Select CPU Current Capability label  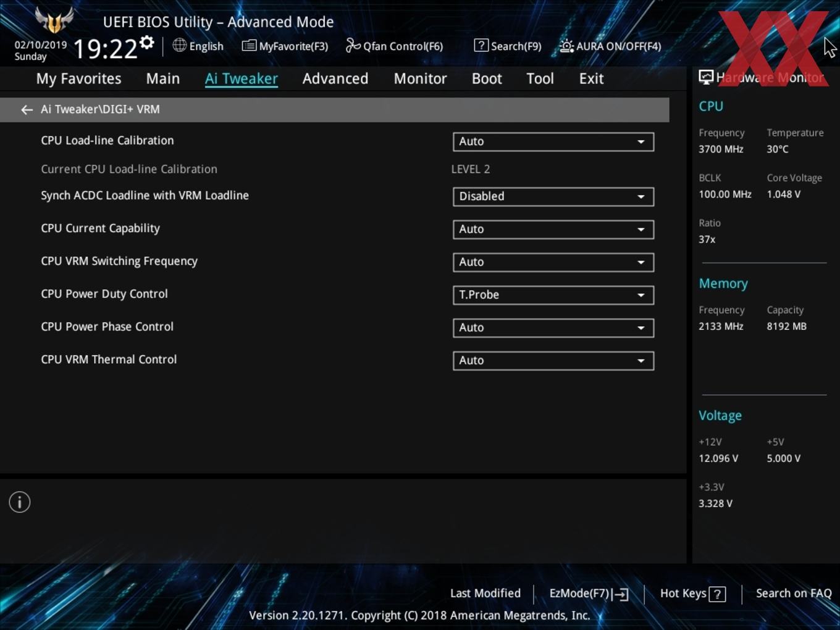[100, 228]
